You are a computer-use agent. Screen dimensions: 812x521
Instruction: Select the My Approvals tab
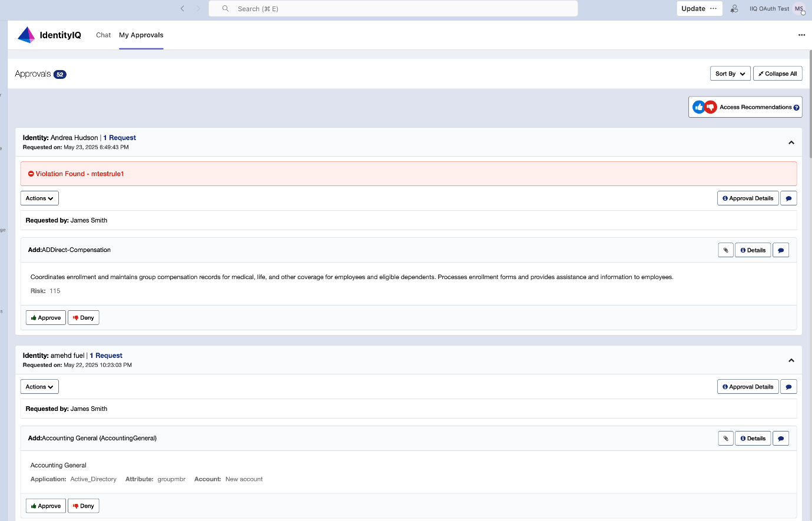[x=141, y=35]
